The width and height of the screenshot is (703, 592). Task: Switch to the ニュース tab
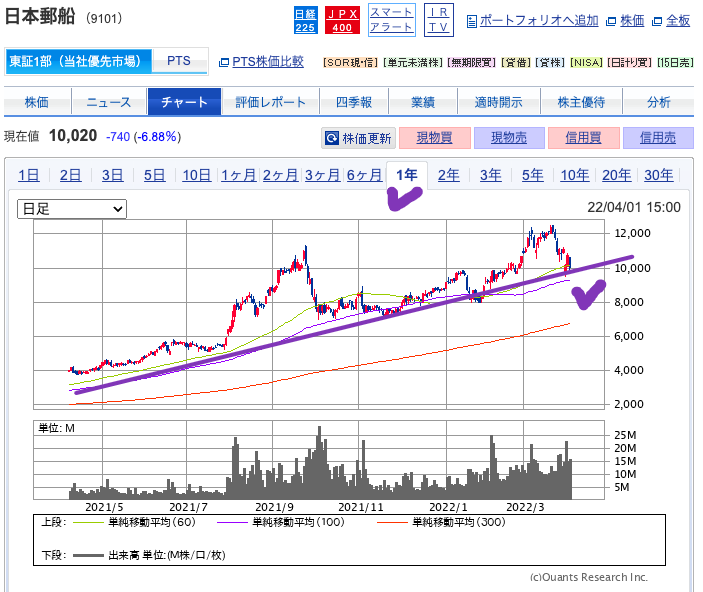[109, 102]
